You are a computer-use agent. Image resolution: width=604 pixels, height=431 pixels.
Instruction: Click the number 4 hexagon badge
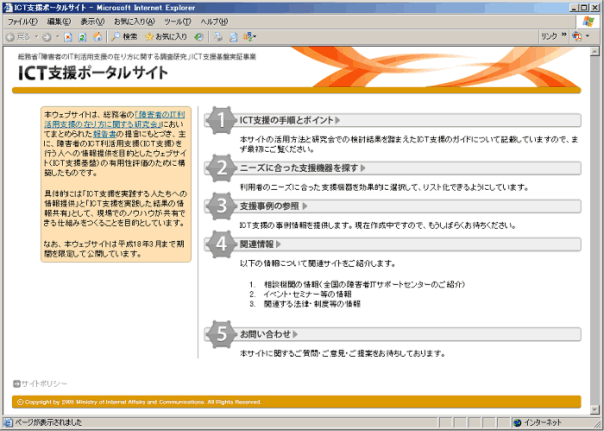tap(221, 244)
